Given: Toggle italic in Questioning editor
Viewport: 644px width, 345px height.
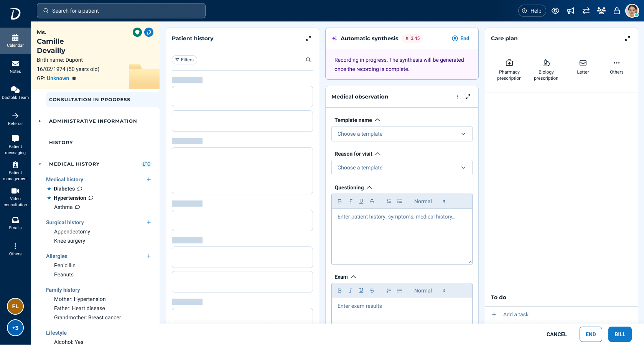Looking at the screenshot, I should [x=351, y=201].
